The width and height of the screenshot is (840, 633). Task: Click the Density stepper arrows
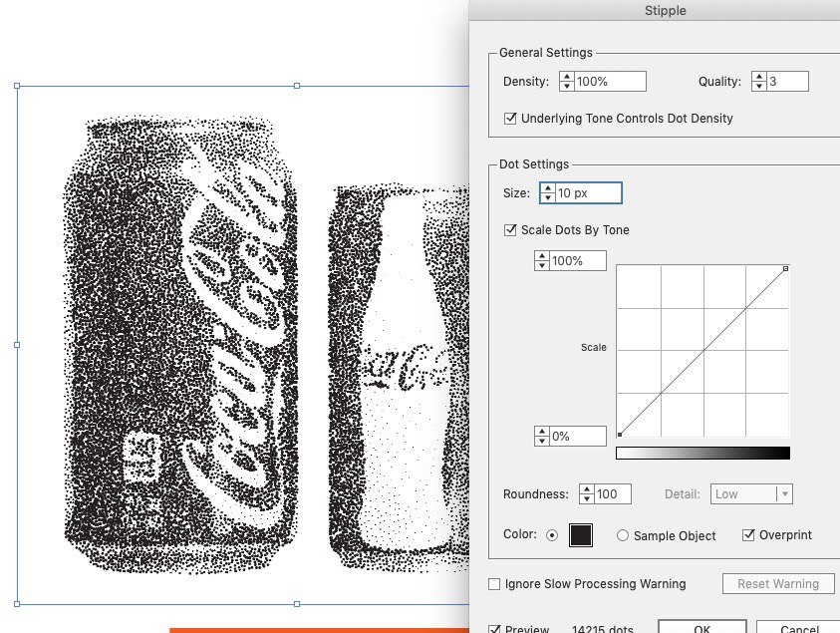[566, 82]
